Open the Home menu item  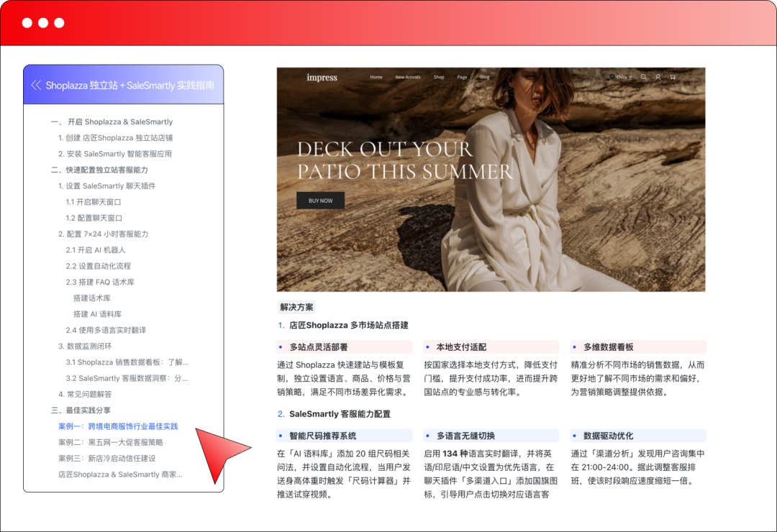(x=376, y=77)
